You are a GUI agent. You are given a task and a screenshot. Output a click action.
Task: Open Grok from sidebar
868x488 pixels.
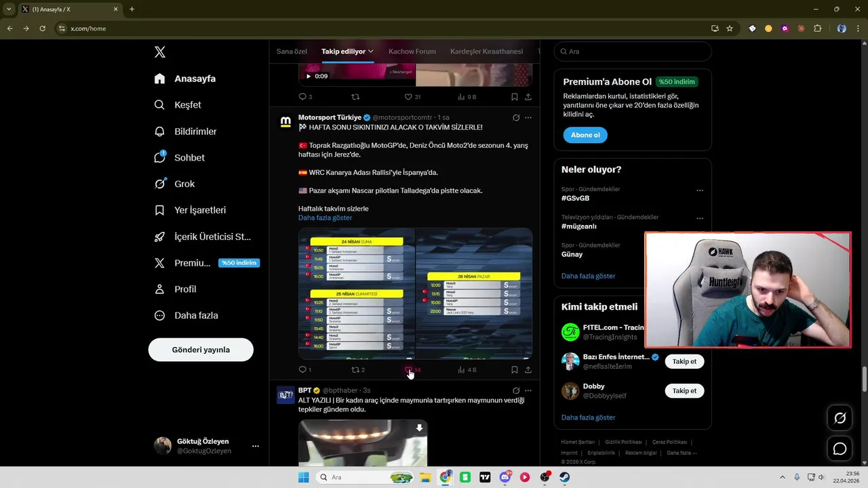175,184
